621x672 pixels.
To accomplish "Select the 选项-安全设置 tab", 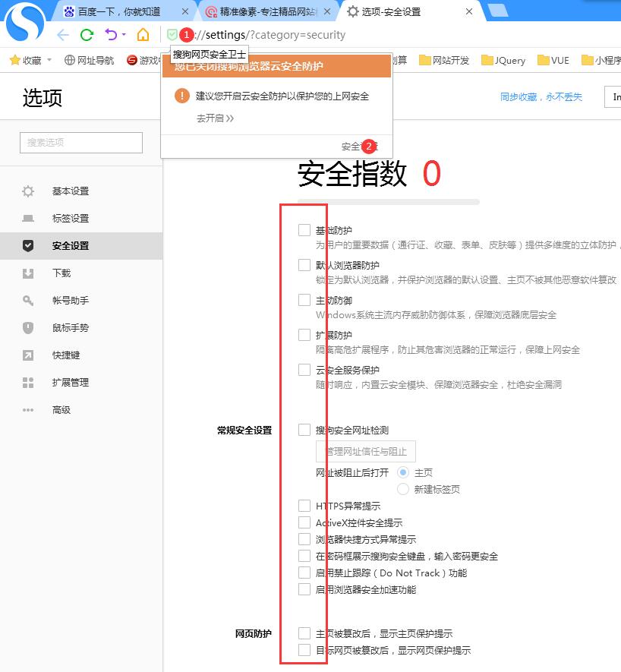I will point(391,11).
